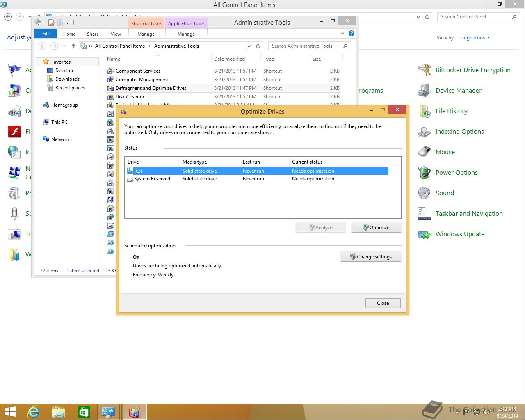Open Taskbar and Navigation icon
The width and height of the screenshot is (525, 420).
coord(425,214)
